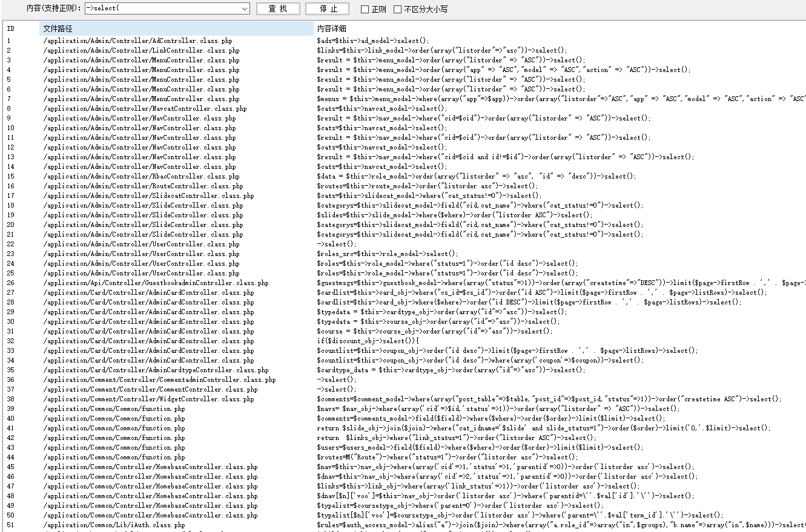This screenshot has height=532, width=806.
Task: Click $slides row 19 SlideController path
Action: (143, 215)
